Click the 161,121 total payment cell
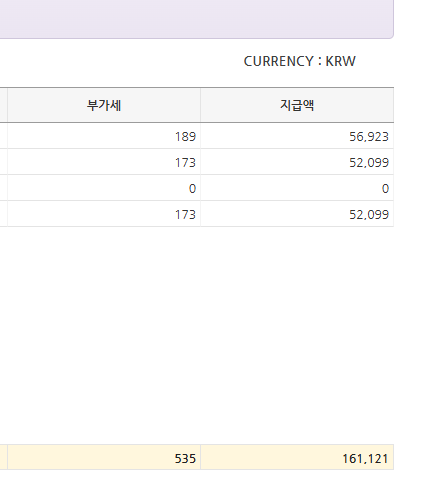 click(x=297, y=457)
